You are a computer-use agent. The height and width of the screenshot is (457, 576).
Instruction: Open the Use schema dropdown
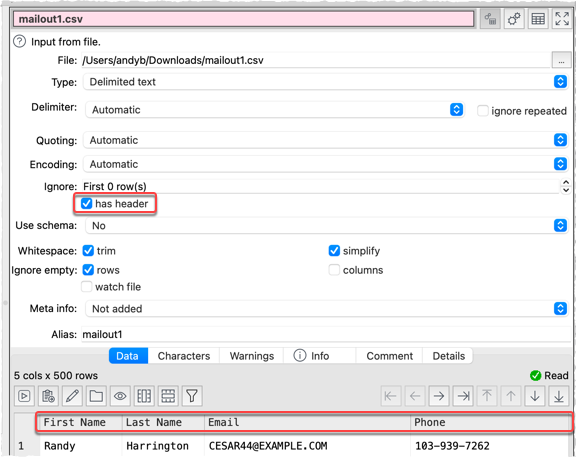[327, 225]
